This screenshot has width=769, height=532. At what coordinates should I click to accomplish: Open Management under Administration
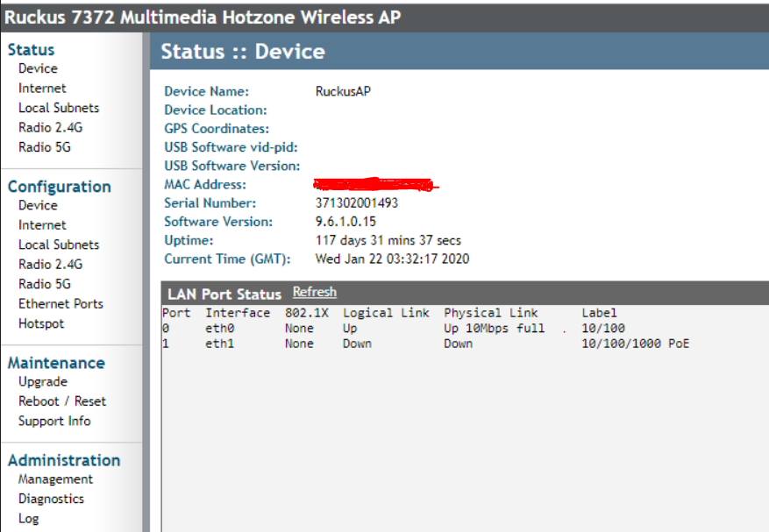coord(55,479)
